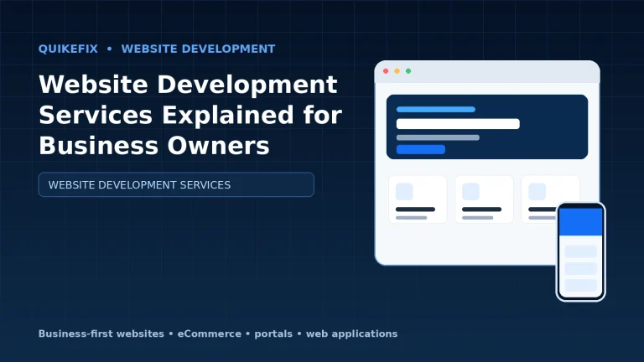The image size is (644, 362).
Task: Click the 'eCommerce' footer text
Action: (210, 334)
